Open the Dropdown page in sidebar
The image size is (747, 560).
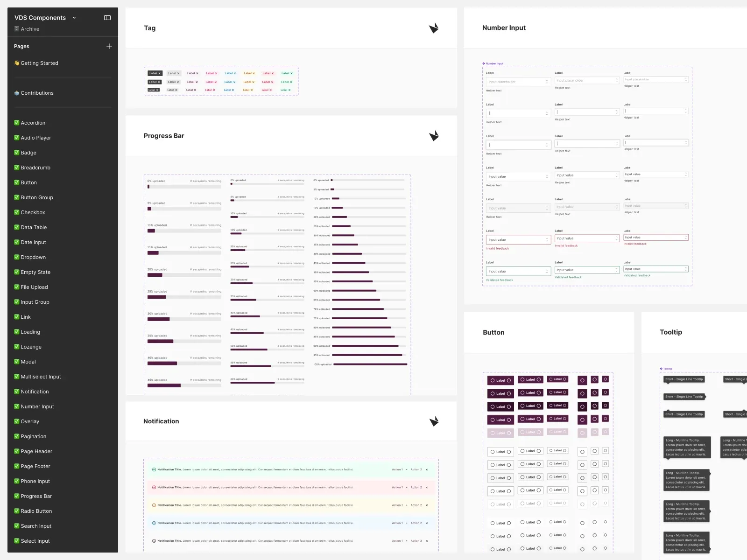[x=33, y=257]
